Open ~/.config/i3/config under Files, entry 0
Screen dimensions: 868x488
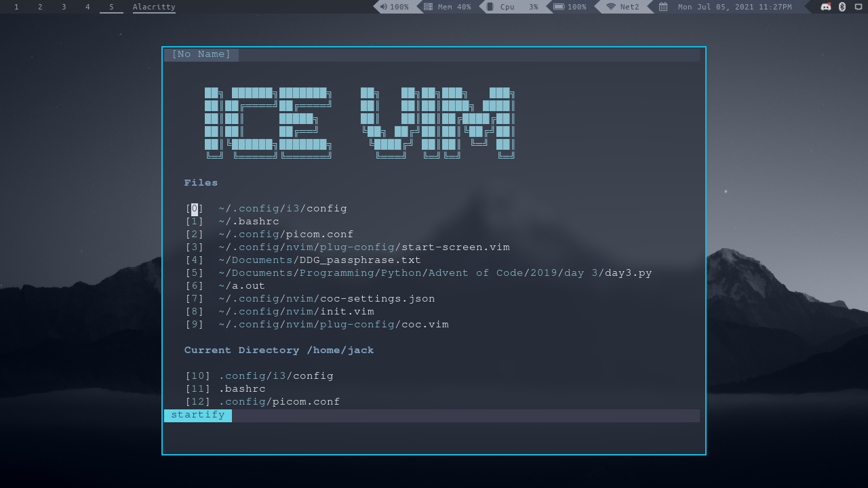(x=283, y=209)
